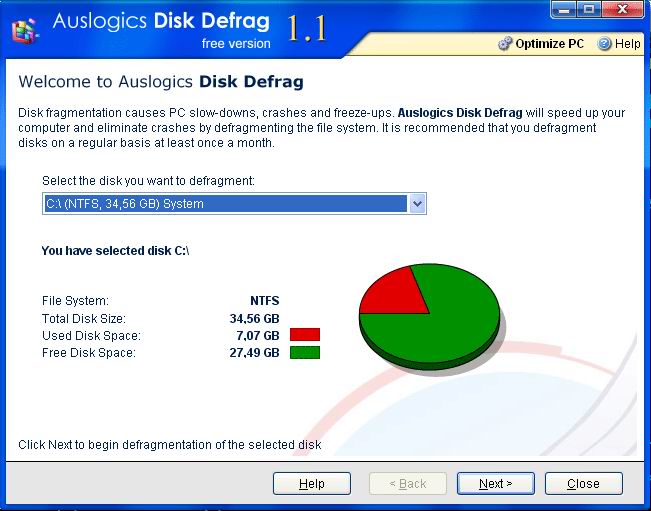Select the C:\ (NTFS, 34,56 GB) System entry

(x=226, y=204)
